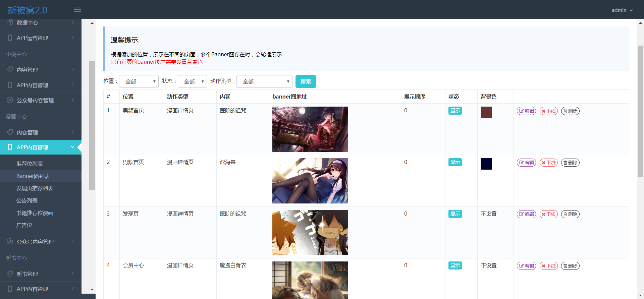Open 书籍推荐位漫画 submenu item
Screen dimensions: 644x299
click(x=35, y=213)
